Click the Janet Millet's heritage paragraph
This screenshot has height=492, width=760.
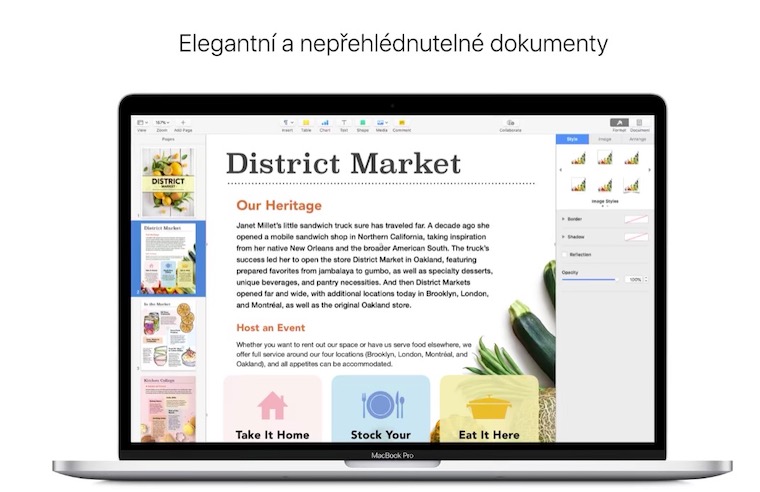pos(364,265)
